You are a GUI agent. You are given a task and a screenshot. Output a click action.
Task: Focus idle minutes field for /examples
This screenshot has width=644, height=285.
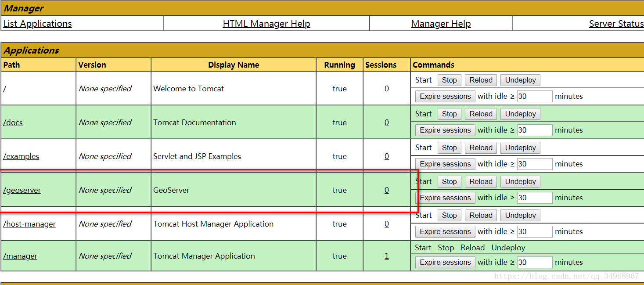click(535, 164)
